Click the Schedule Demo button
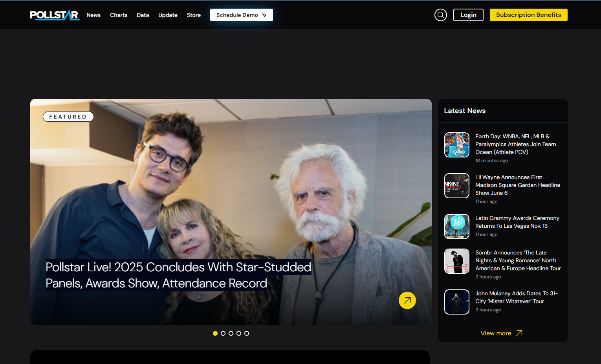Screen dimensions: 601x364 point(242,15)
